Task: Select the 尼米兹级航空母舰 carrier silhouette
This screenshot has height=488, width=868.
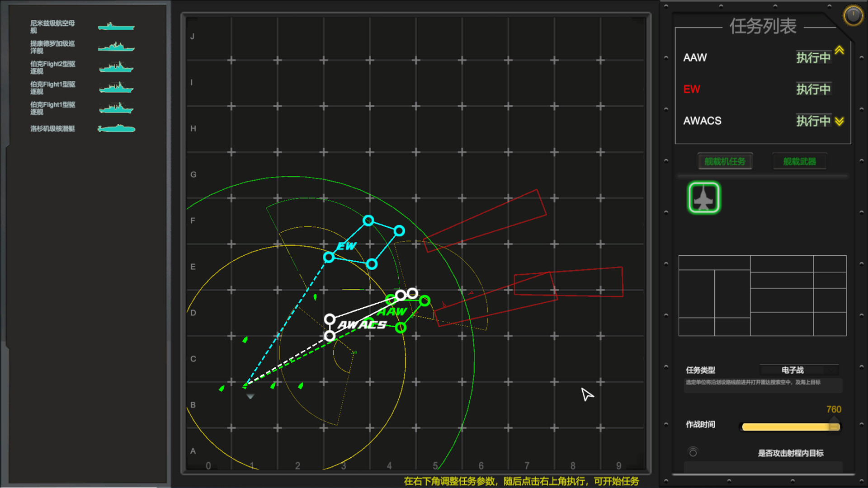Action: [x=116, y=26]
